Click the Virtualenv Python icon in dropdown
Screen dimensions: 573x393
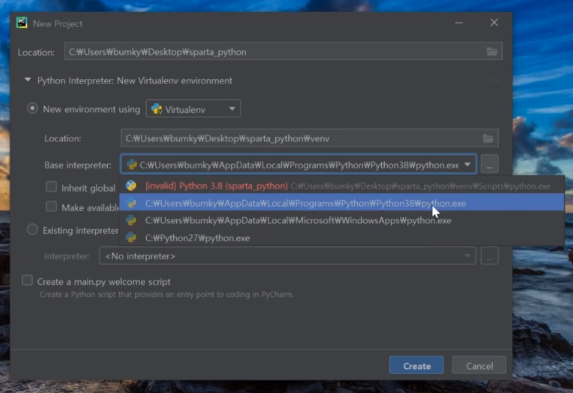(x=157, y=109)
